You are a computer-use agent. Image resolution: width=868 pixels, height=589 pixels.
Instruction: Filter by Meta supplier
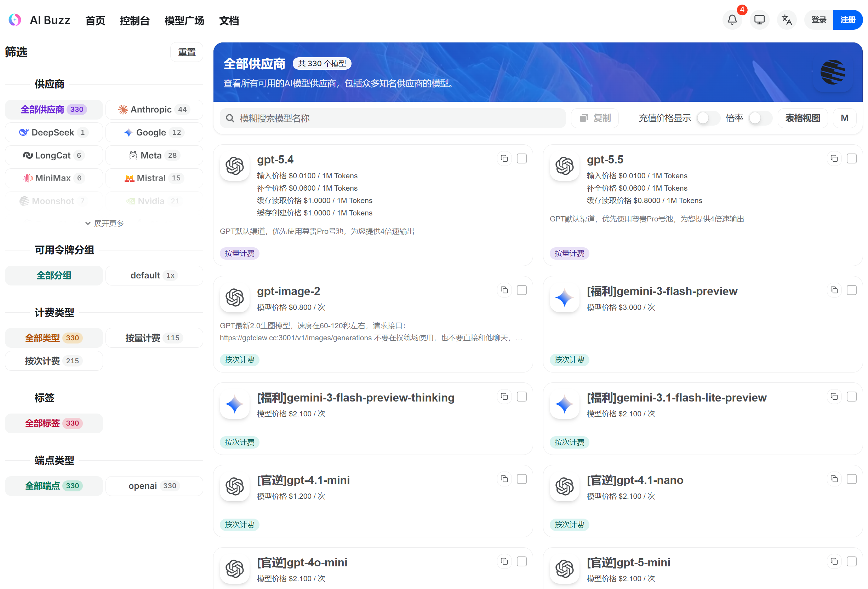tap(154, 155)
